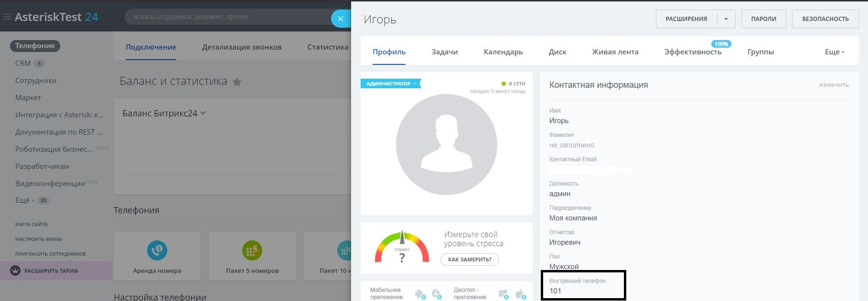Open Сотрудники in the left menu
The height and width of the screenshot is (301, 868).
[x=36, y=80]
